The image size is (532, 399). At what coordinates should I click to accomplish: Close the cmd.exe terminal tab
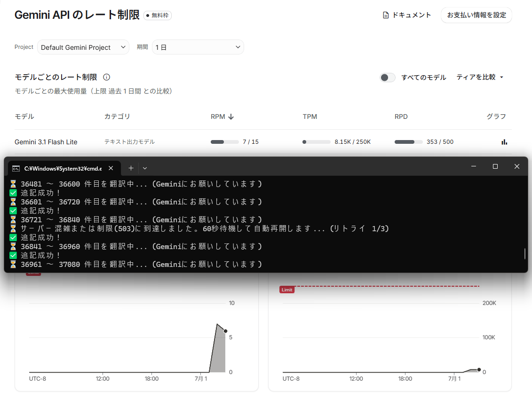(111, 168)
